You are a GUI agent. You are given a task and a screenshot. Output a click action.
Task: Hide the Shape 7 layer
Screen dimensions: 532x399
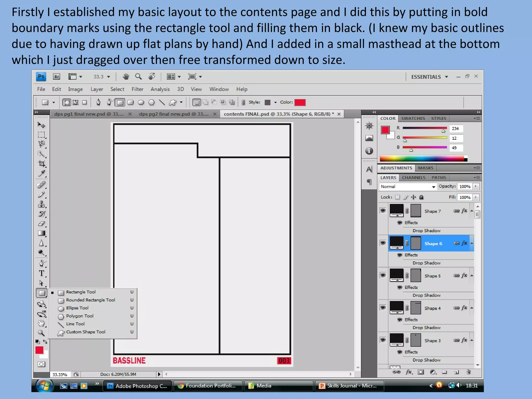(383, 211)
